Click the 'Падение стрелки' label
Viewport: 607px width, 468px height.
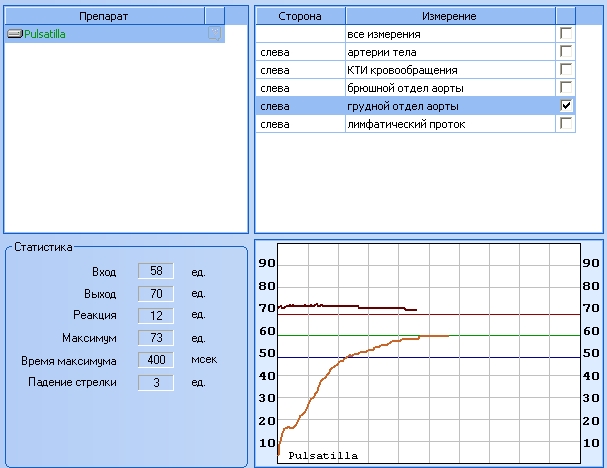(72, 382)
